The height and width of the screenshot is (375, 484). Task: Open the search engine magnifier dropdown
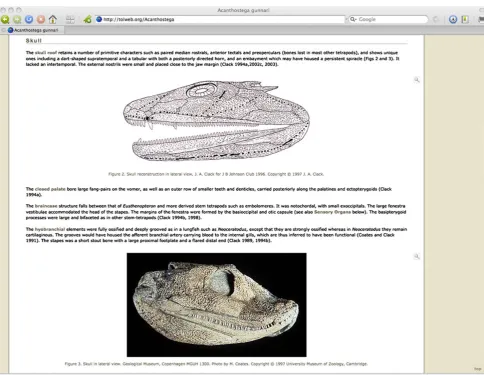(353, 19)
